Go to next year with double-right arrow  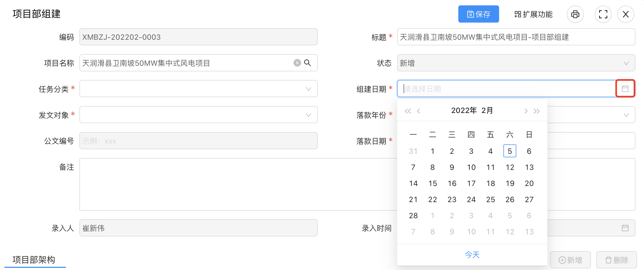pyautogui.click(x=537, y=111)
